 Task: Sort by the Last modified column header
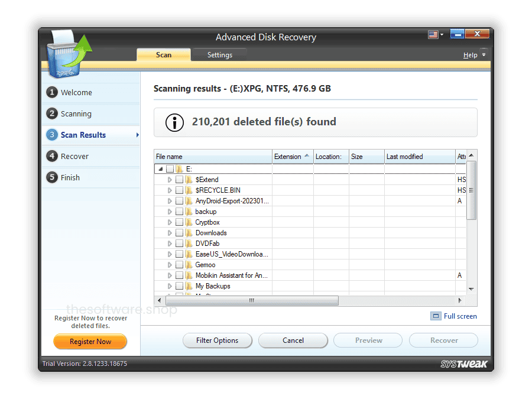pos(419,157)
